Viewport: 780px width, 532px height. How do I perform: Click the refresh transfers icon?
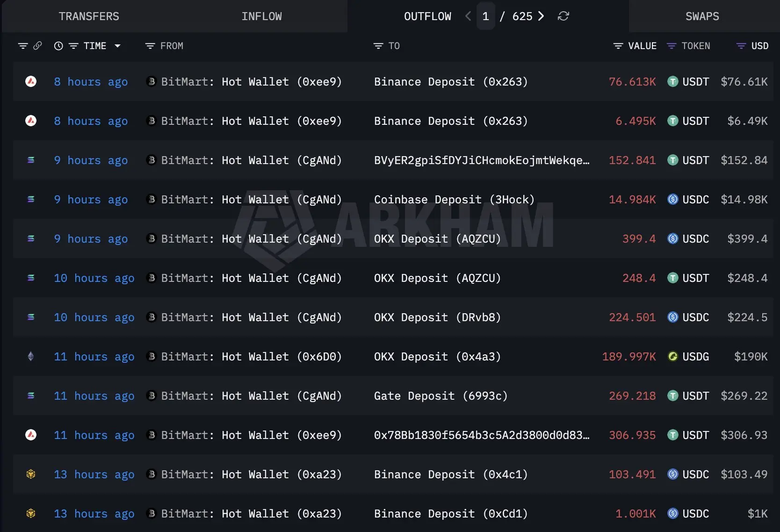tap(563, 16)
